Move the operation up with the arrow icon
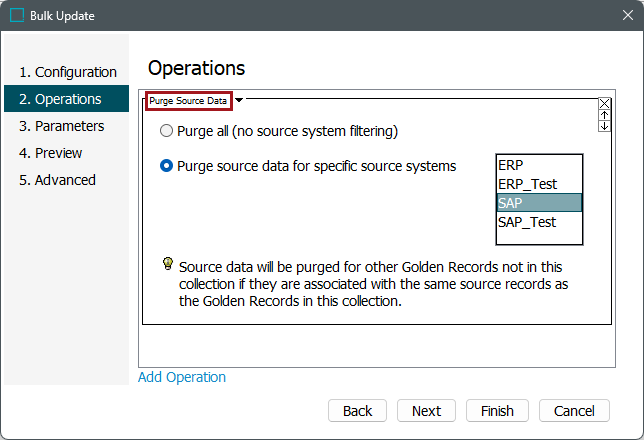Viewport: 644px width, 440px height. tap(604, 115)
